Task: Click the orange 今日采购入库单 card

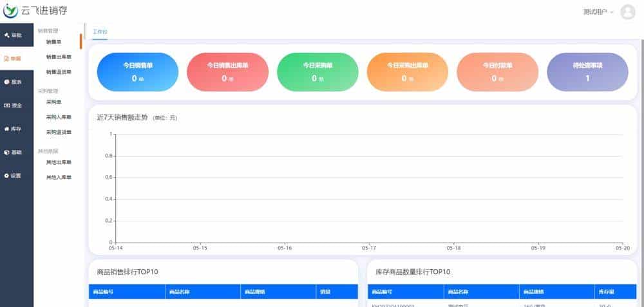Action: click(x=408, y=72)
